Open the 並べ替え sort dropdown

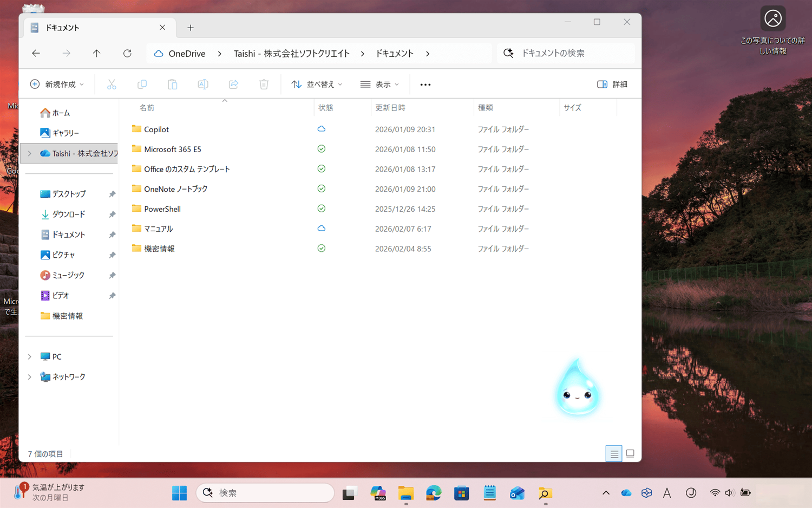pos(317,84)
